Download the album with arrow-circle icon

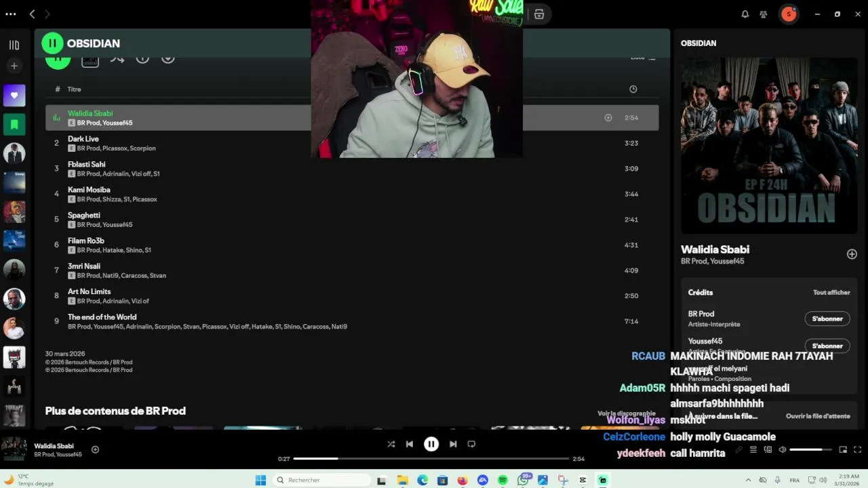click(x=168, y=58)
